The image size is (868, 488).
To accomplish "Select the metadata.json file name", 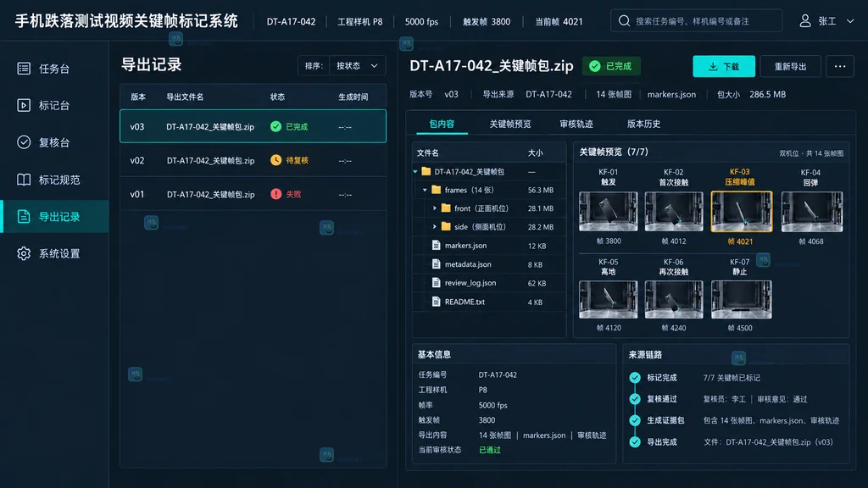I will click(x=468, y=264).
